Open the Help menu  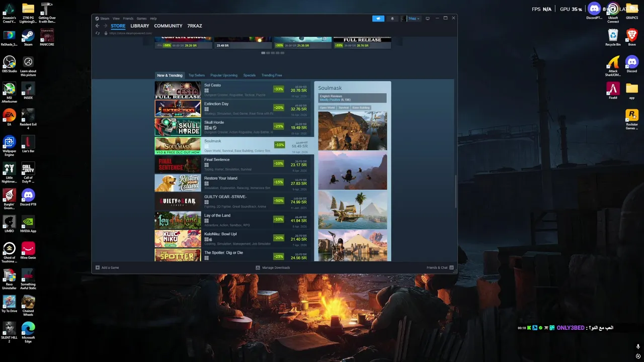pos(153,19)
